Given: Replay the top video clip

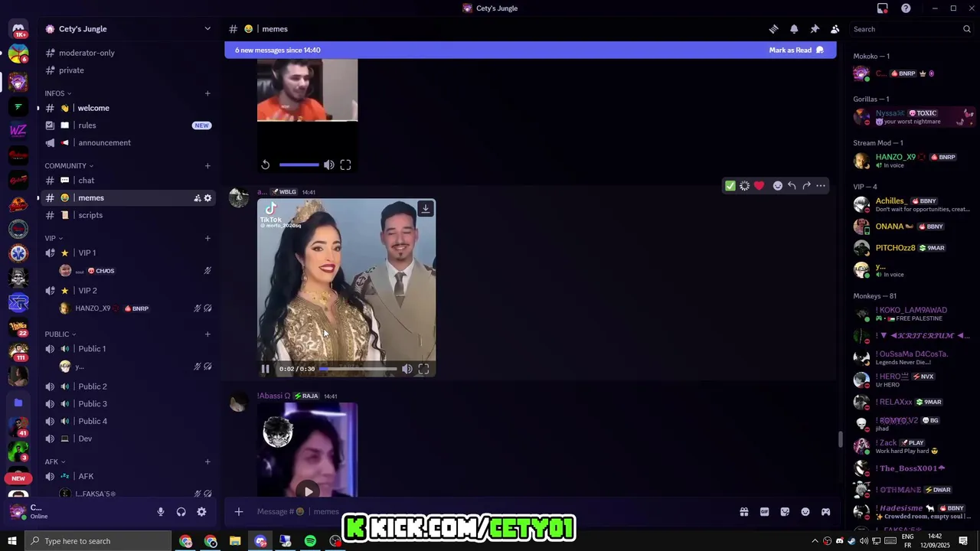Looking at the screenshot, I should coord(265,165).
